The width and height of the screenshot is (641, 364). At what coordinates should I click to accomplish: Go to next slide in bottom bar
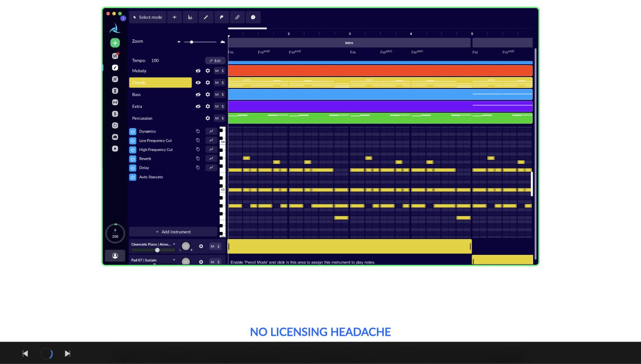point(67,353)
